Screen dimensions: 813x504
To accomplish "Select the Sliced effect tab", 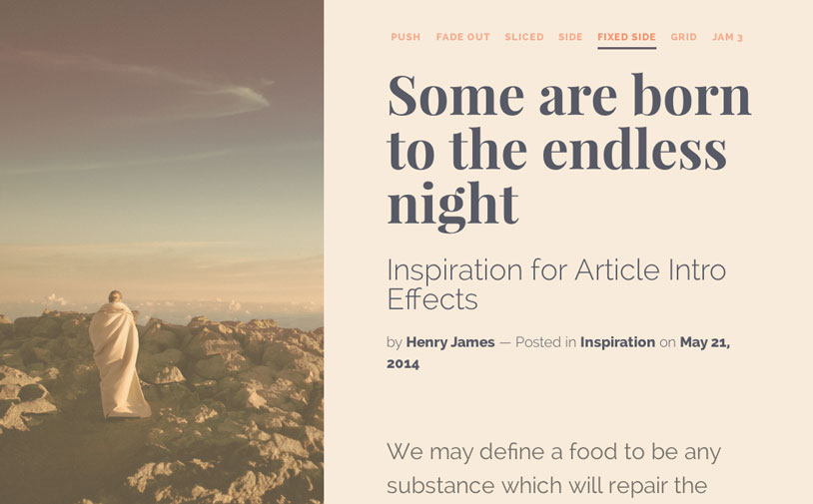I will click(524, 37).
